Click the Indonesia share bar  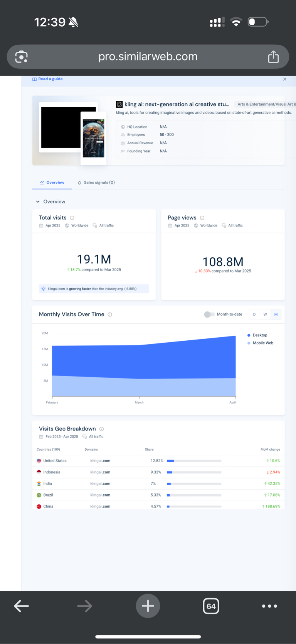[x=194, y=472]
